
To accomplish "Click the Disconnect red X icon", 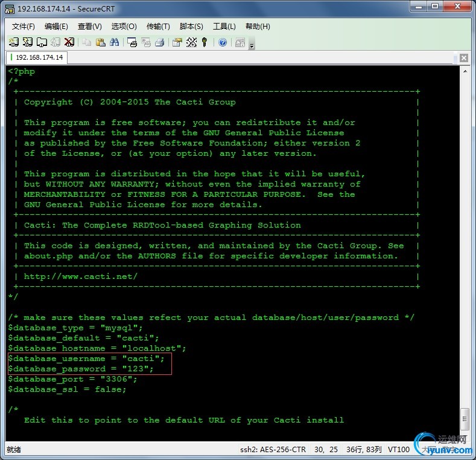I will (x=69, y=42).
